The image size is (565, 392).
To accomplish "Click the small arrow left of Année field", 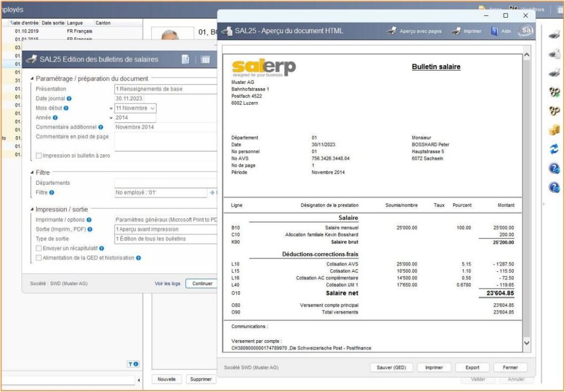I will (x=111, y=118).
